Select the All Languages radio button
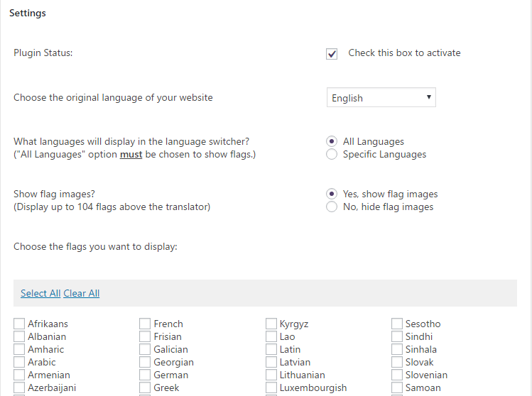The height and width of the screenshot is (396, 532). (x=332, y=142)
